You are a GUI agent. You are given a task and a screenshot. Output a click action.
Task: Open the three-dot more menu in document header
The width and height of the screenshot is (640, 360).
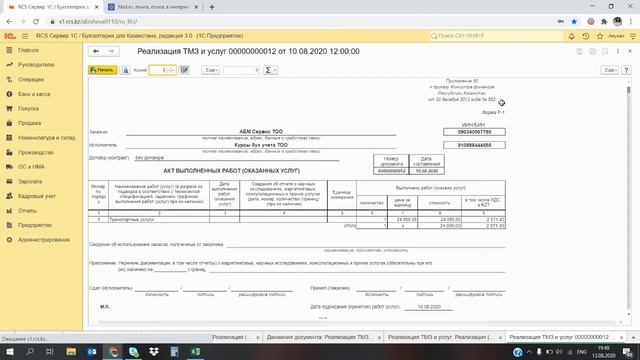click(618, 51)
